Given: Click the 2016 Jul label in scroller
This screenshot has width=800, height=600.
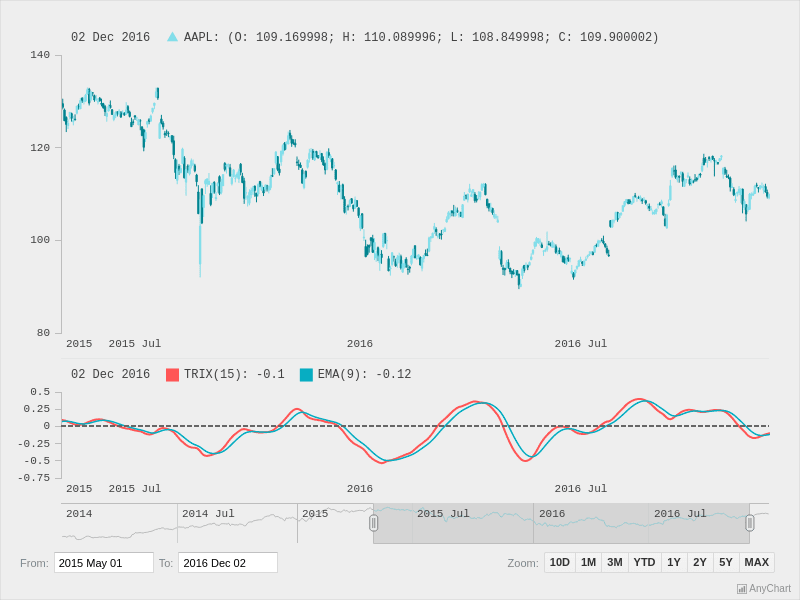Looking at the screenshot, I should [680, 514].
